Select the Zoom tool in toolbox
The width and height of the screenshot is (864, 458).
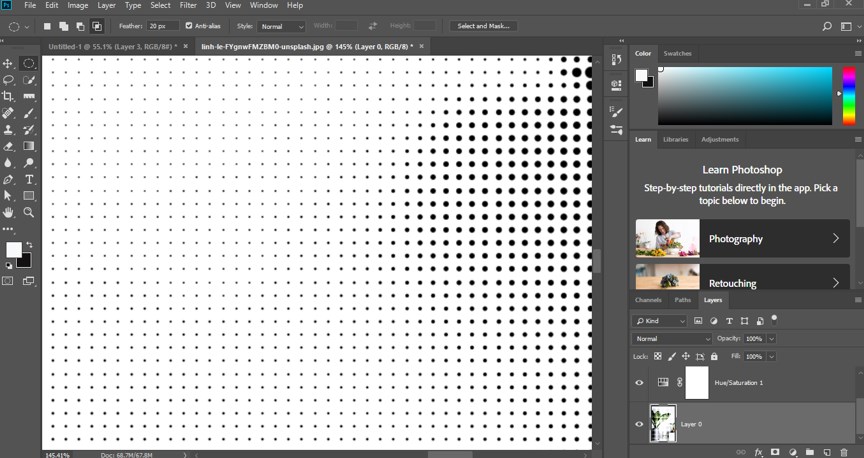(x=29, y=212)
